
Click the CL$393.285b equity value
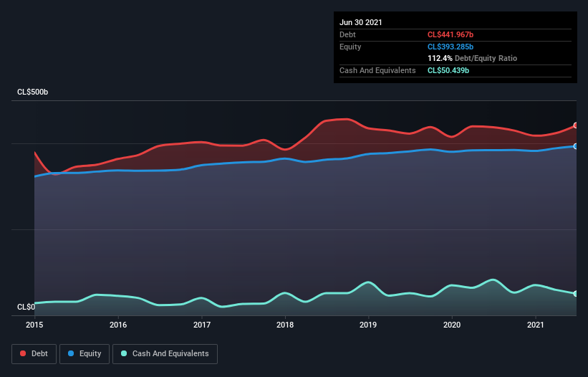450,47
